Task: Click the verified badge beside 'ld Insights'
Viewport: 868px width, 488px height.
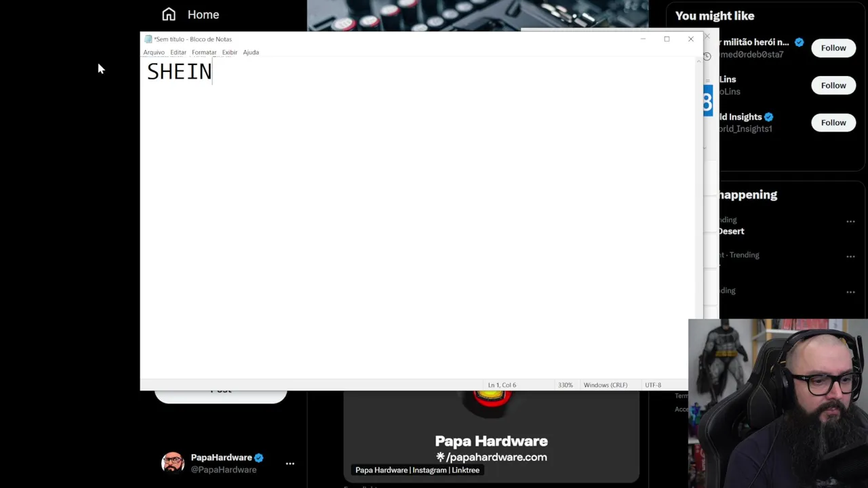Action: tap(768, 117)
